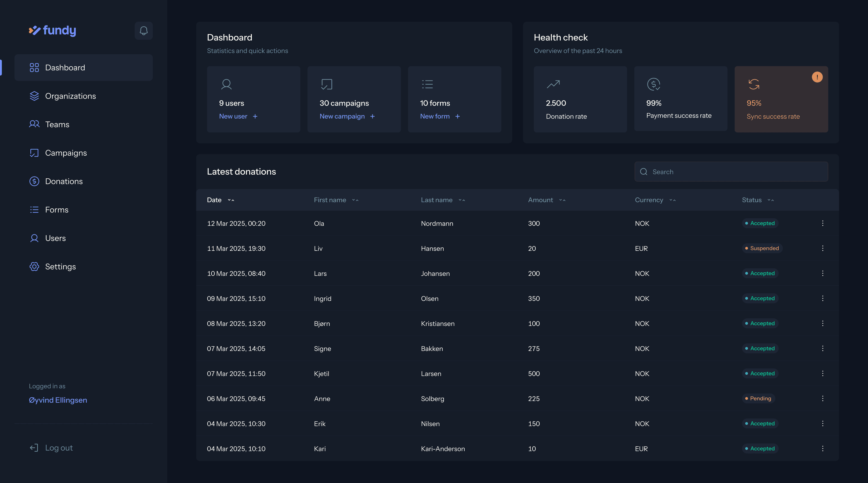Click the New user link

233,116
